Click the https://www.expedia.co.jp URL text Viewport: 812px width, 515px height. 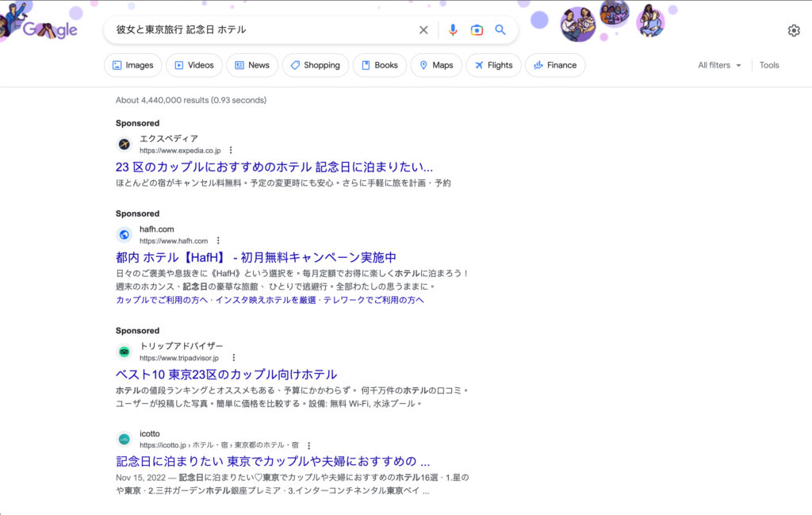tap(180, 151)
